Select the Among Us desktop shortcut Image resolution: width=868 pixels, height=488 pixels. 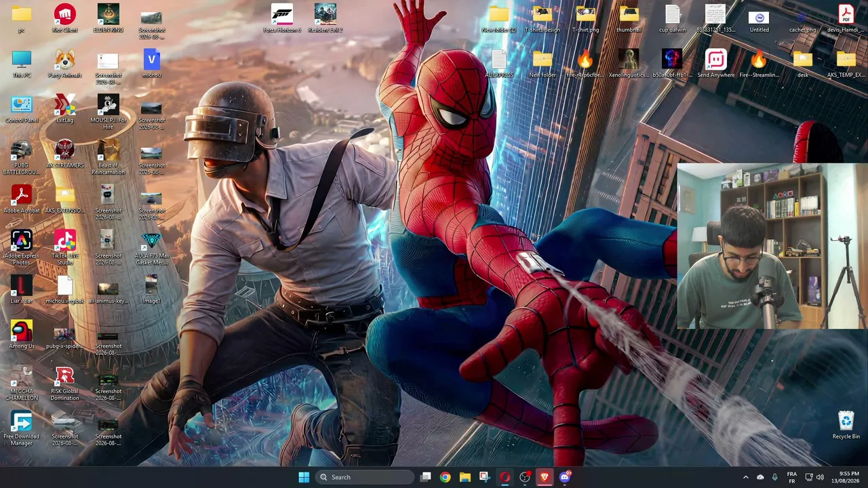[21, 335]
